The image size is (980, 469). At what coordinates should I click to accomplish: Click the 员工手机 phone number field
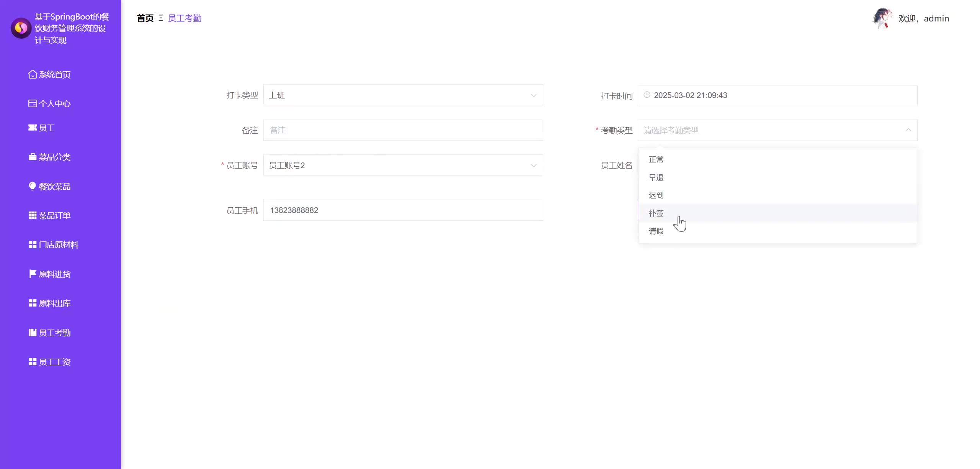tap(403, 210)
